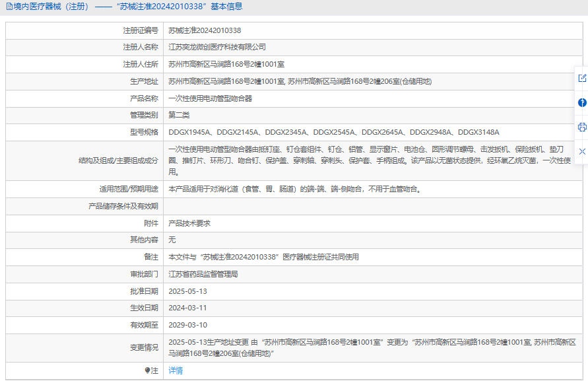Click the 型号规格 label
Viewport: 588px width, 385px height.
(144, 132)
